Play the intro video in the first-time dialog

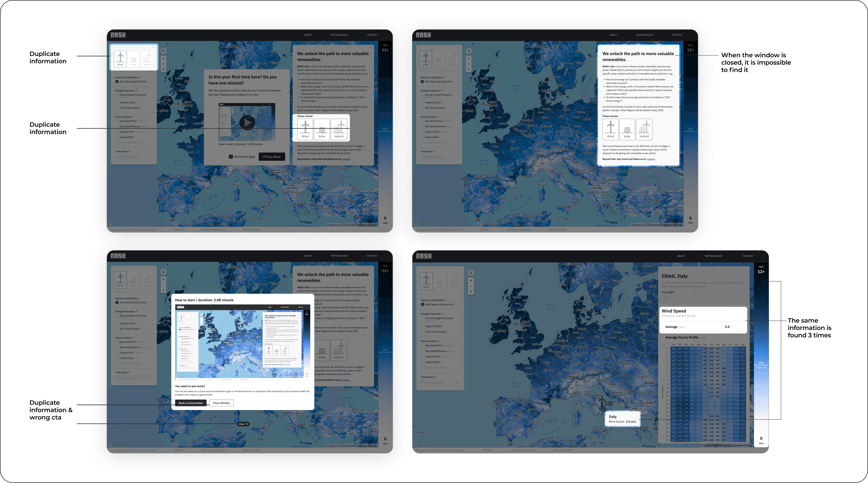click(x=247, y=122)
